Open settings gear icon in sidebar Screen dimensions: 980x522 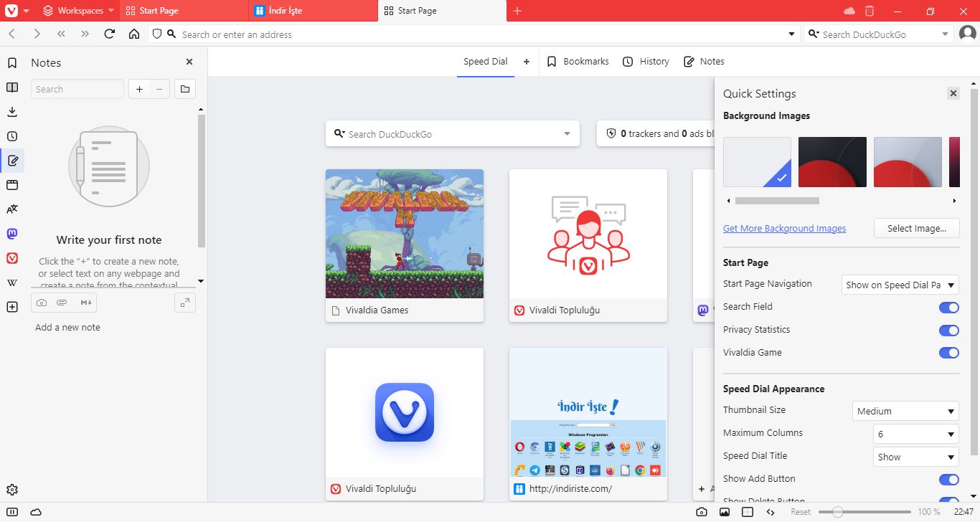[x=12, y=490]
